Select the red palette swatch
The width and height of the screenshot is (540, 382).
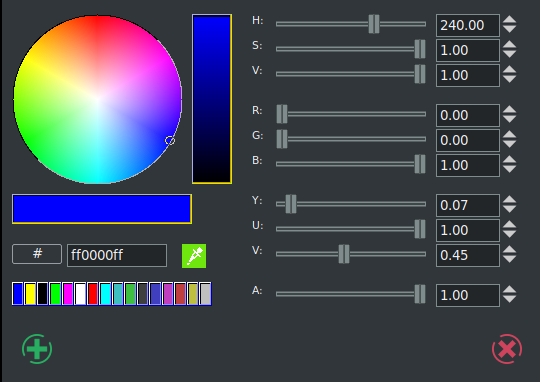coord(93,293)
